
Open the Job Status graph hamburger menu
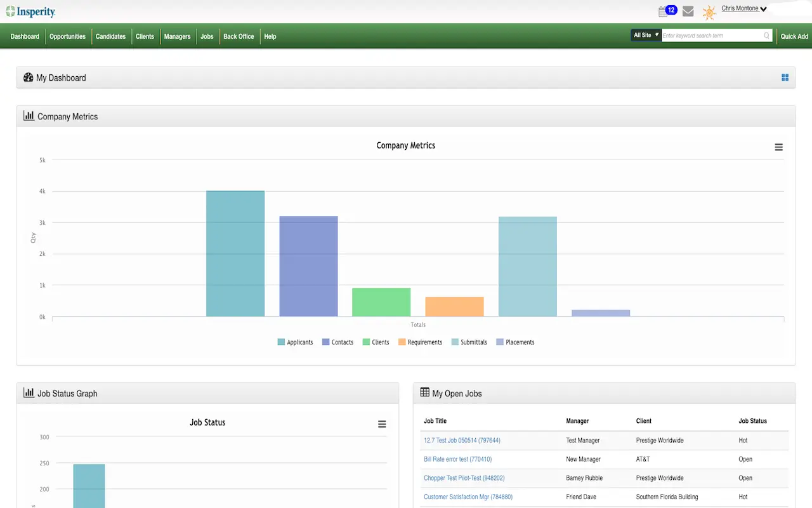click(381, 424)
